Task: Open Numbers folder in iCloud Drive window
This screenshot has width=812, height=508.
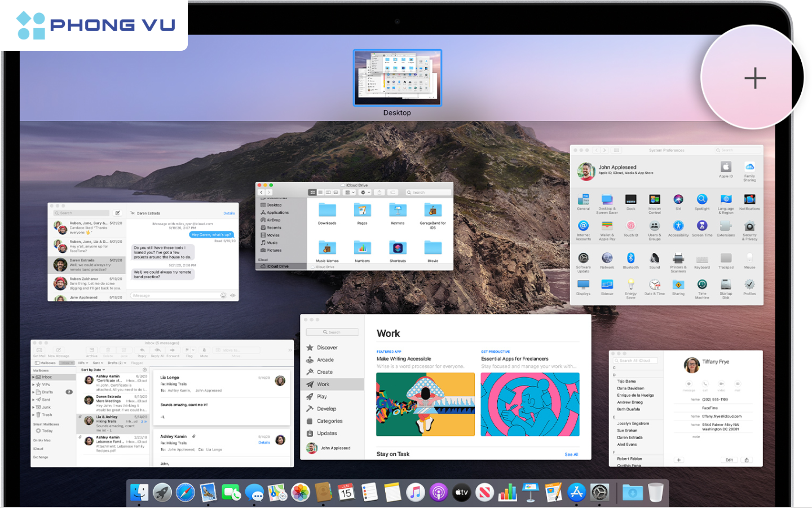Action: (363, 251)
